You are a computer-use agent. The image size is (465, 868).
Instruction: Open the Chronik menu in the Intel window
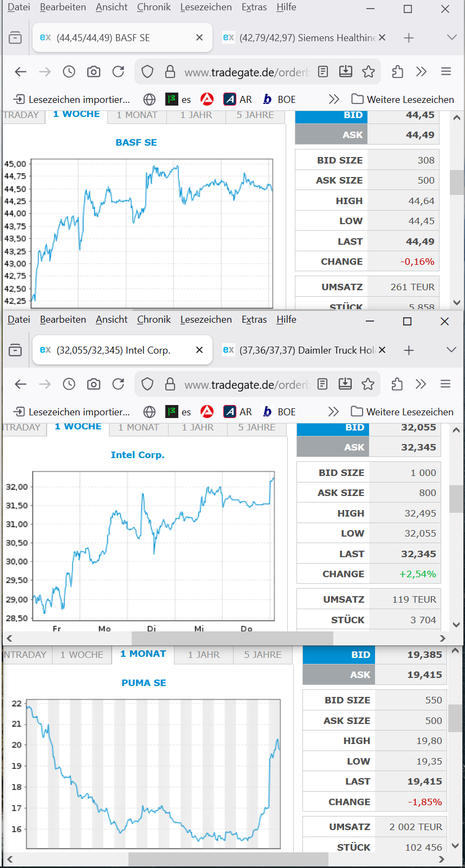coord(154,319)
